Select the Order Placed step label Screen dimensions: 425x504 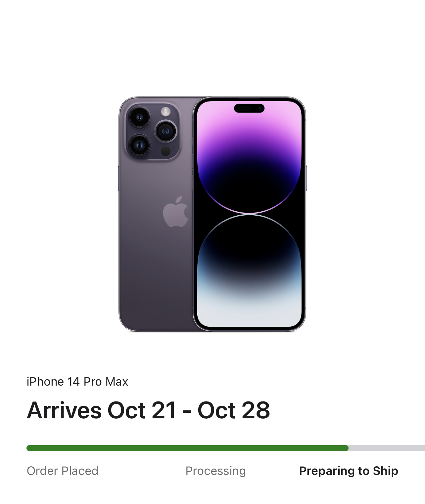tap(63, 471)
